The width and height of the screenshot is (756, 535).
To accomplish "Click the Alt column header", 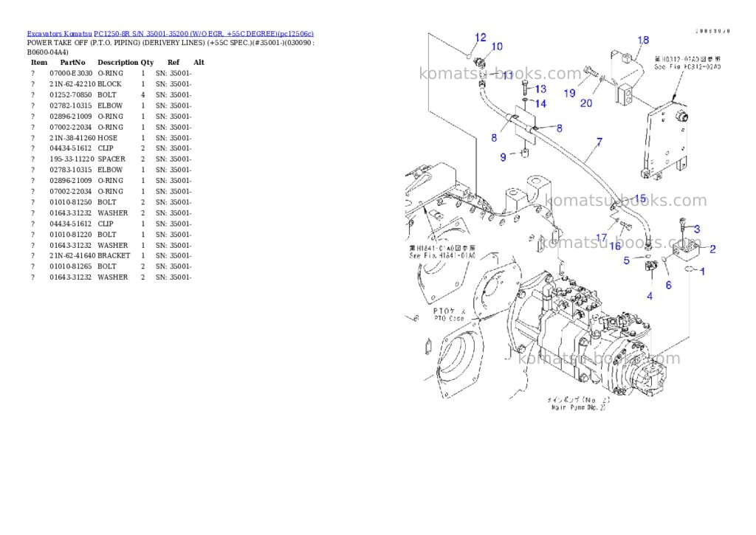I will (199, 62).
